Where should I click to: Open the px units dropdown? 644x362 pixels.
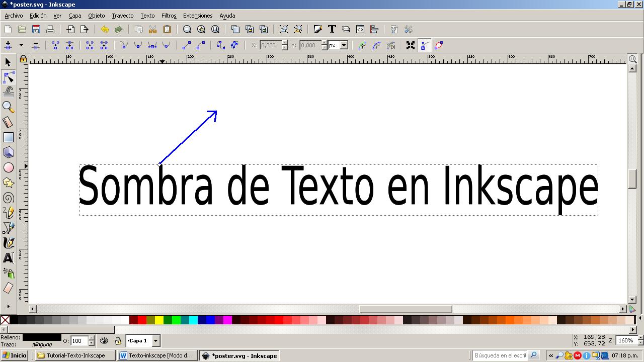tap(344, 45)
